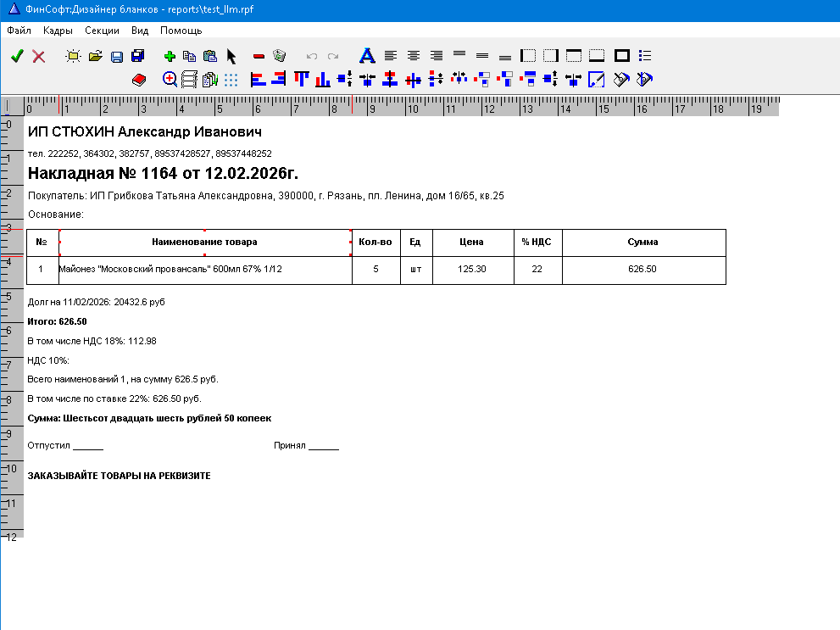Screen dimensions: 840x630
Task: Open the Помощь menu
Action: pos(181,31)
